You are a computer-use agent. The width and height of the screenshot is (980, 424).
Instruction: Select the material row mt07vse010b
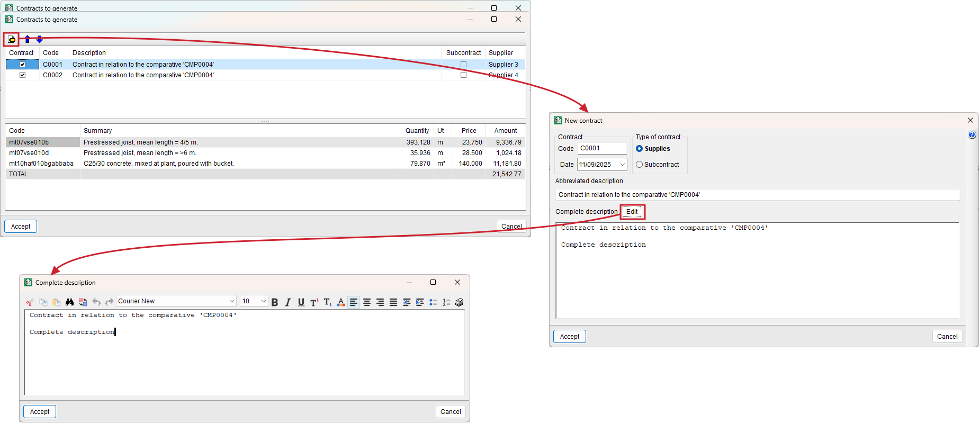click(x=265, y=142)
